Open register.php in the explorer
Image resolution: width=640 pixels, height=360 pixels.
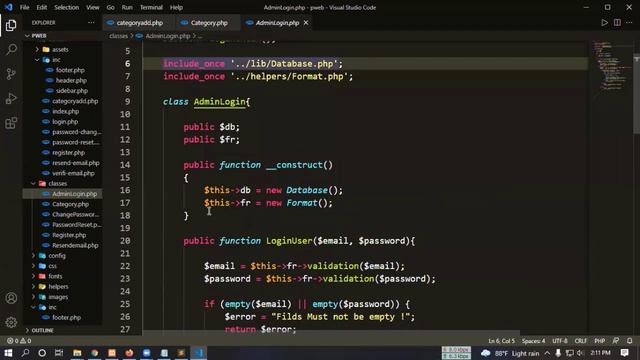(x=68, y=153)
